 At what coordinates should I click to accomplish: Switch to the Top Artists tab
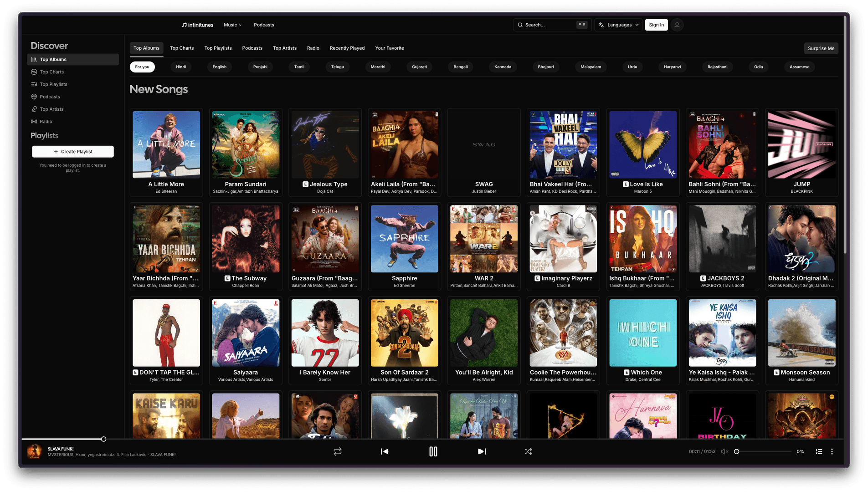point(285,48)
